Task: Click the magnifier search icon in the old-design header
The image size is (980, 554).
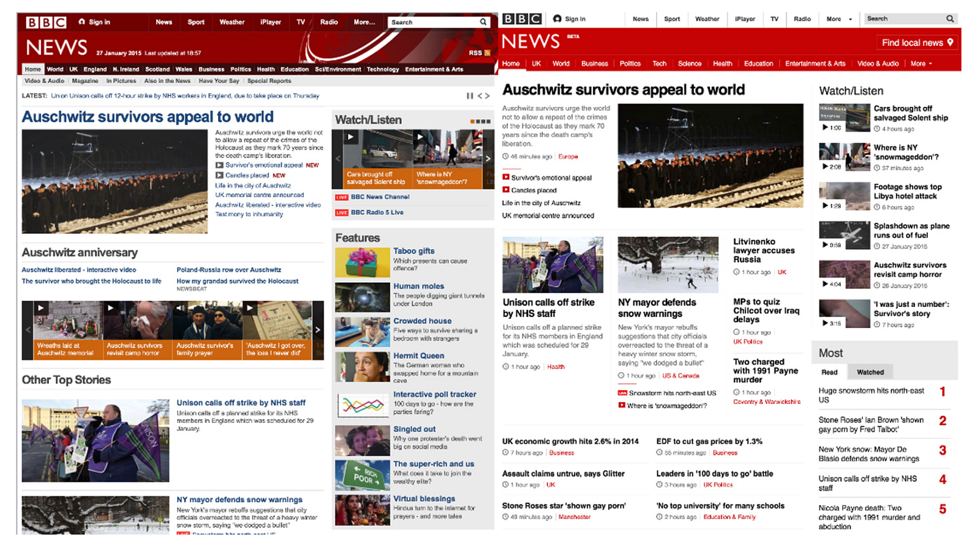Action: [483, 22]
